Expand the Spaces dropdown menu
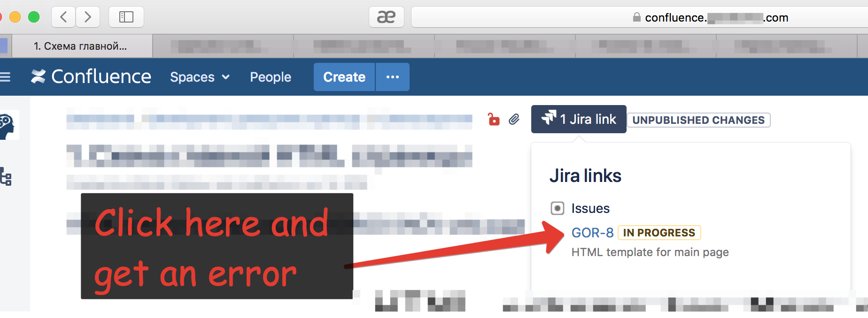Image resolution: width=868 pixels, height=318 pixels. tap(200, 77)
